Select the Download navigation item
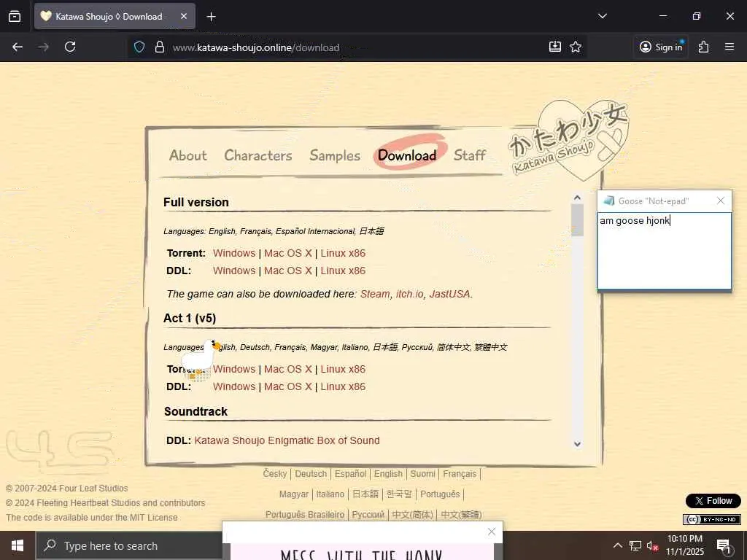The image size is (747, 560). click(x=407, y=155)
